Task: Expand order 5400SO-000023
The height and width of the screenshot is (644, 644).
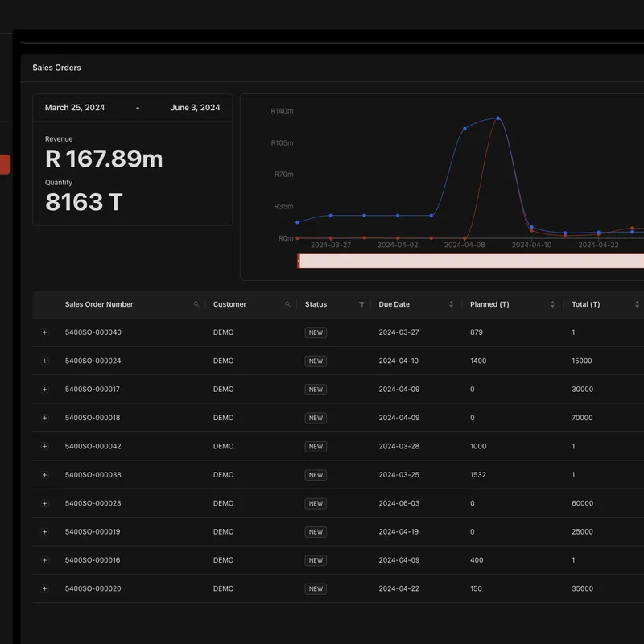Action: coord(45,503)
